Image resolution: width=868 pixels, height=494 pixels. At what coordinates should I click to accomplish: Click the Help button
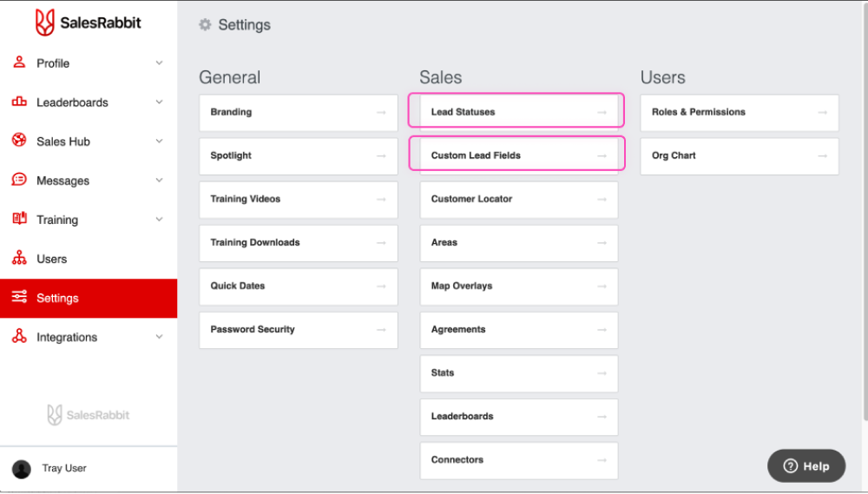pos(806,466)
